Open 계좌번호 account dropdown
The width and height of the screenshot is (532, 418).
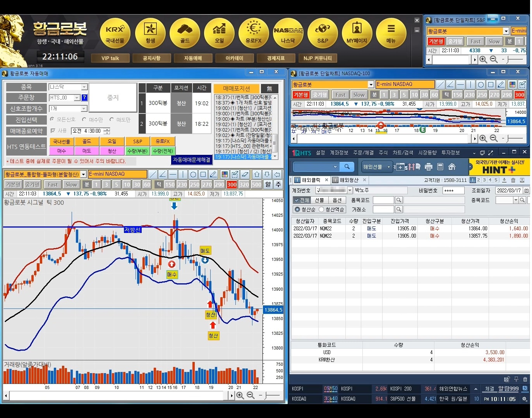[x=350, y=190]
